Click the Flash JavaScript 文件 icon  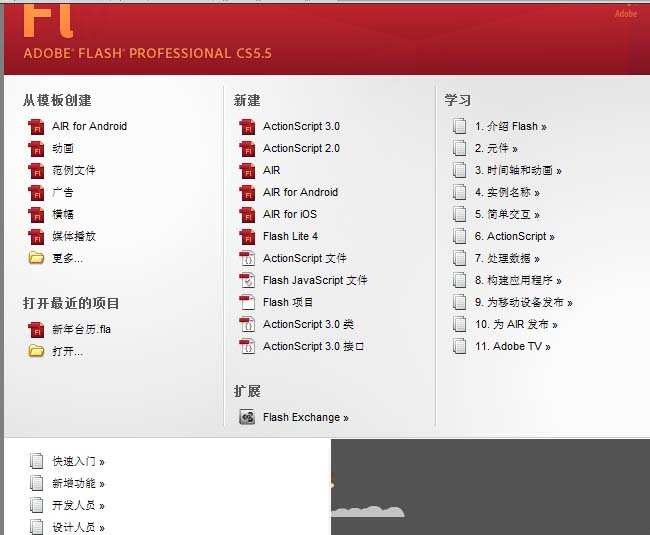pos(247,280)
